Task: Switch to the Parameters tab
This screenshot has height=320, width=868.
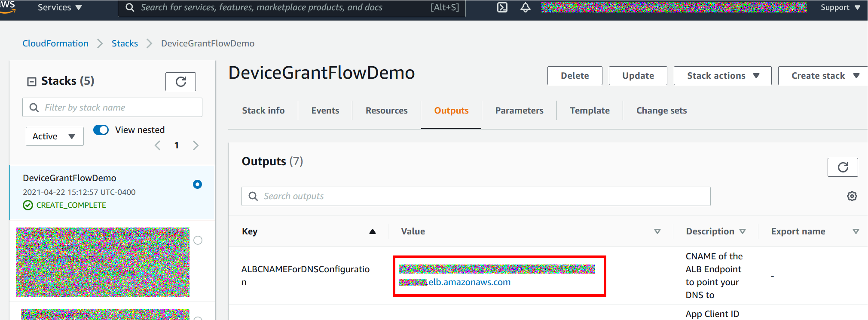Action: pyautogui.click(x=519, y=111)
